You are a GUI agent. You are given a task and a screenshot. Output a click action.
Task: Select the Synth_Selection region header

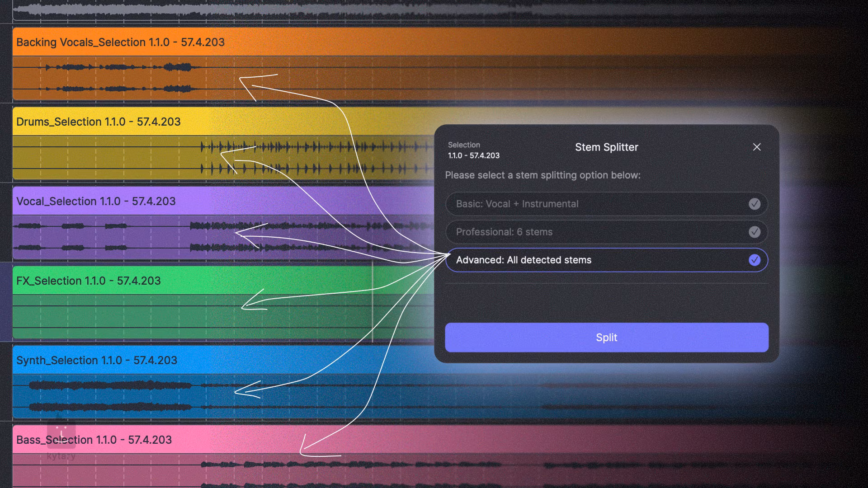[x=96, y=360]
